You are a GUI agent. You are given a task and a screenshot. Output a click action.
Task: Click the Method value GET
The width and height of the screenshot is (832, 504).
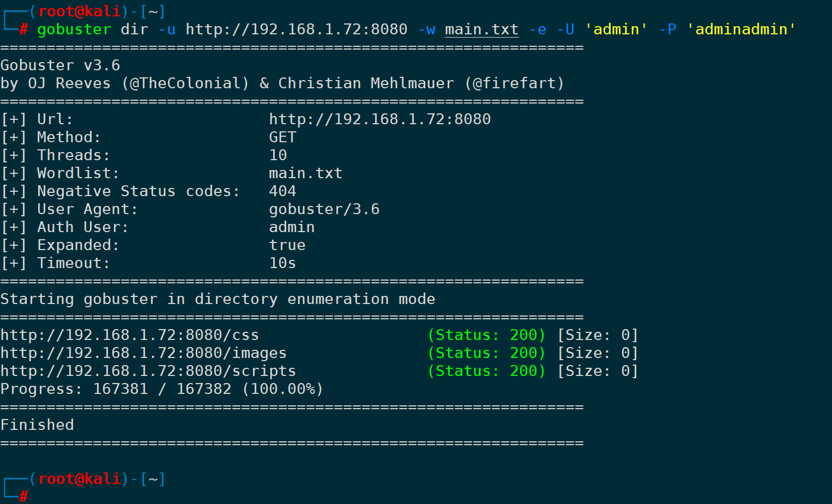[x=283, y=137]
